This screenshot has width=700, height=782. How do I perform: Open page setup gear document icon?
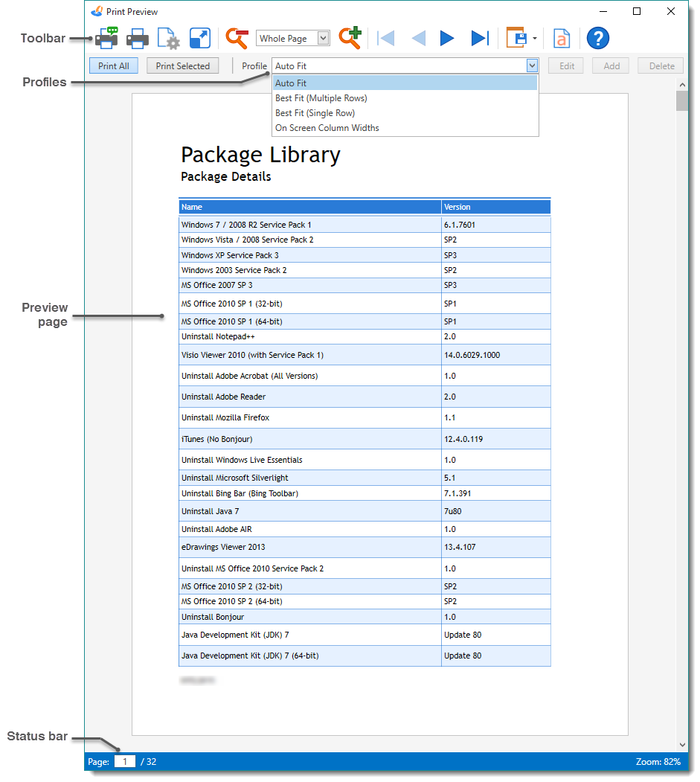[169, 39]
